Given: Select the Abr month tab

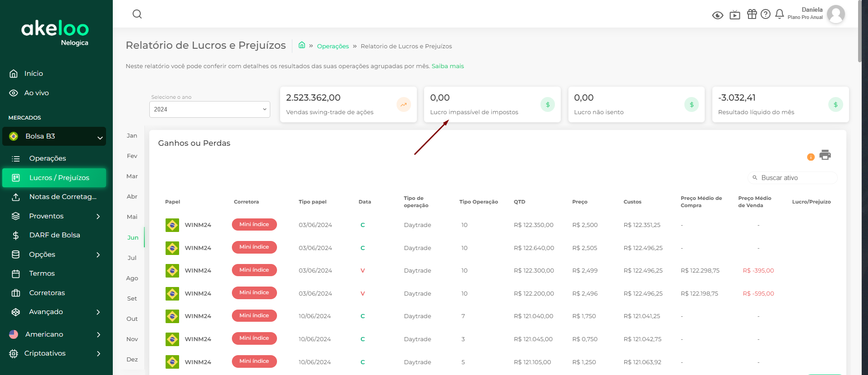Looking at the screenshot, I should 132,196.
